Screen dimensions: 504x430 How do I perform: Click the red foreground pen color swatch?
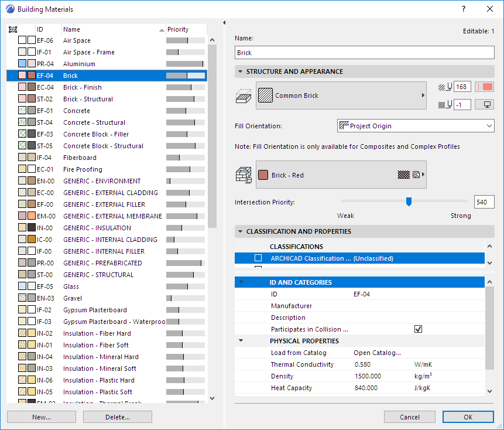pyautogui.click(x=485, y=87)
